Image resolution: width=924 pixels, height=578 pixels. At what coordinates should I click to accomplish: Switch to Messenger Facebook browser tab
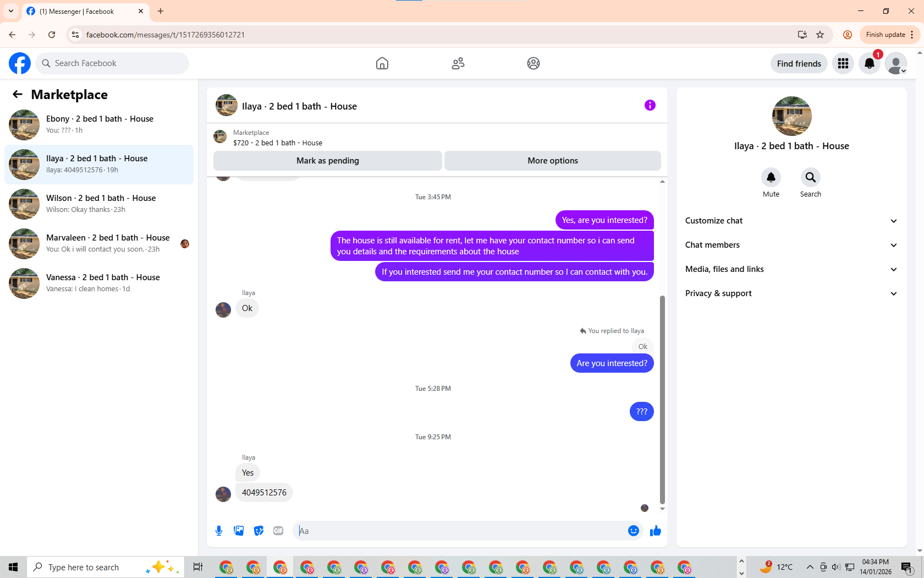click(85, 12)
